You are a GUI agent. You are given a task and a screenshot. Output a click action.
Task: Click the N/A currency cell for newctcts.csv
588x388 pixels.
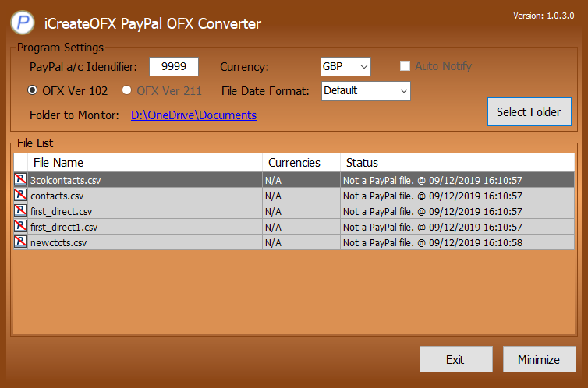301,242
